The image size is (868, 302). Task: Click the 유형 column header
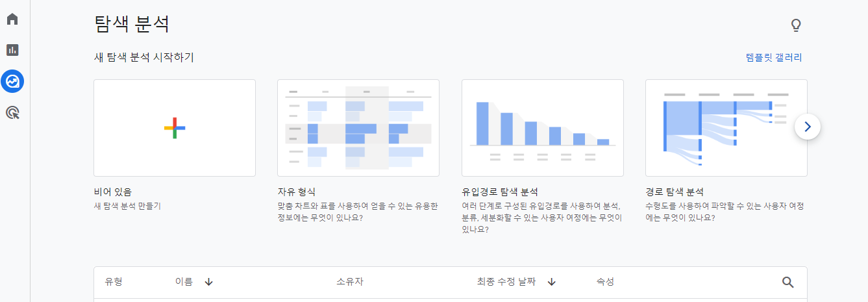pyautogui.click(x=114, y=282)
